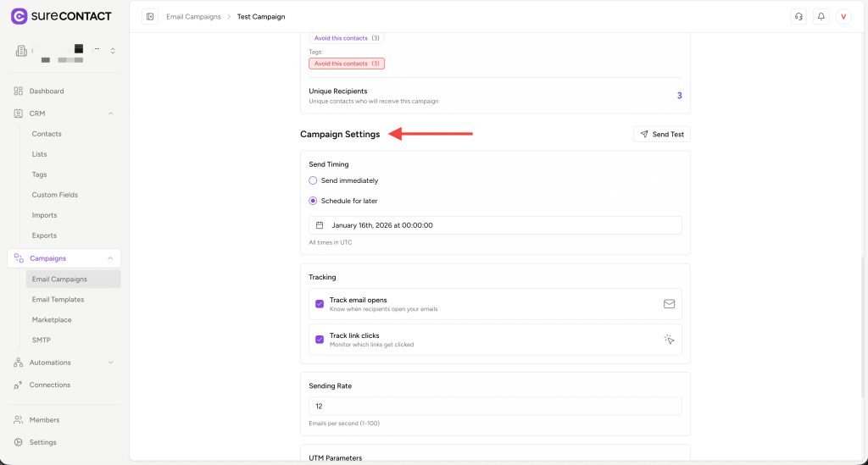Click the Automations icon
Screen dimensions: 868x465
19,363
